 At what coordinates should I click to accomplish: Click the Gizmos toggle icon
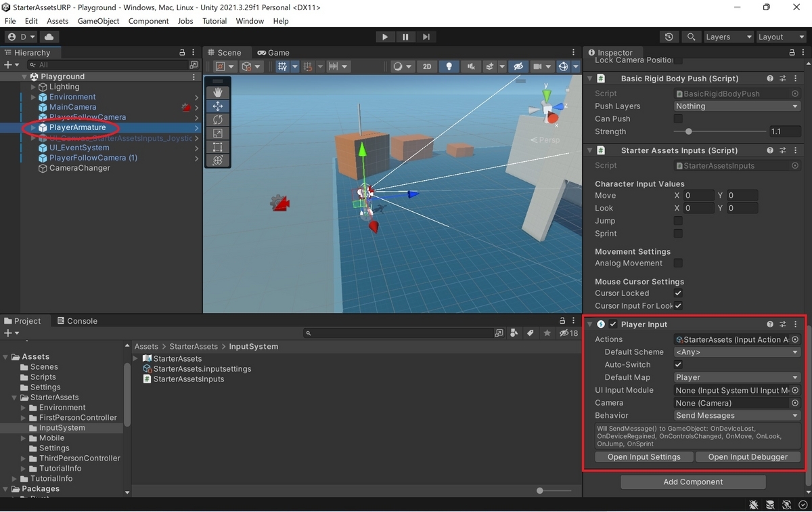(x=563, y=66)
